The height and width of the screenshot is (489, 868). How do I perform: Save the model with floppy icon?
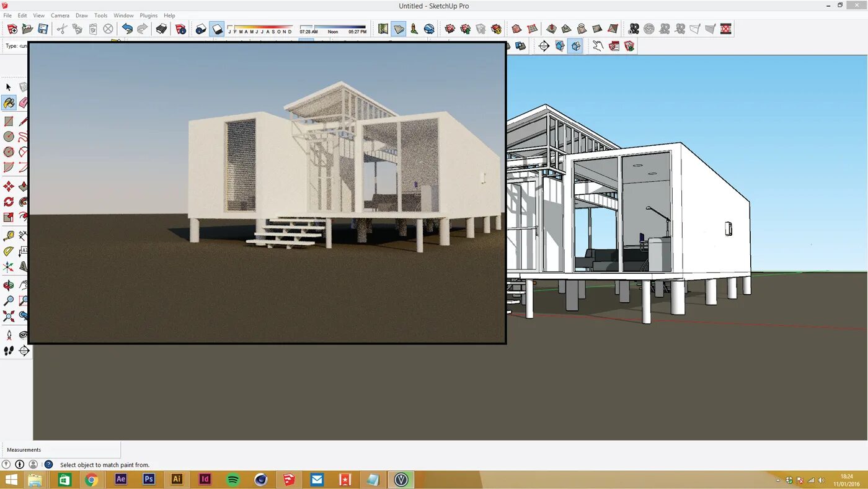(43, 29)
